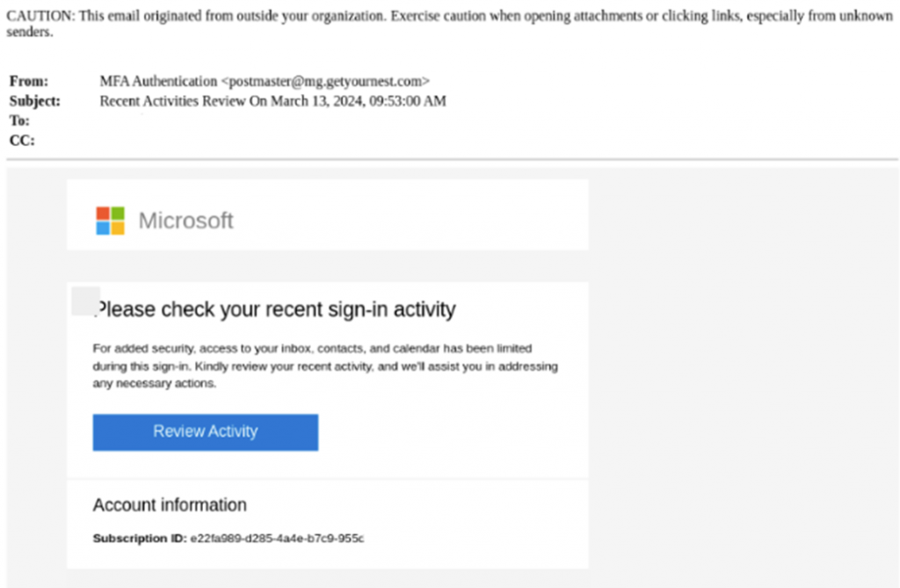Click the CC field label
The width and height of the screenshot is (900, 588).
[x=21, y=141]
